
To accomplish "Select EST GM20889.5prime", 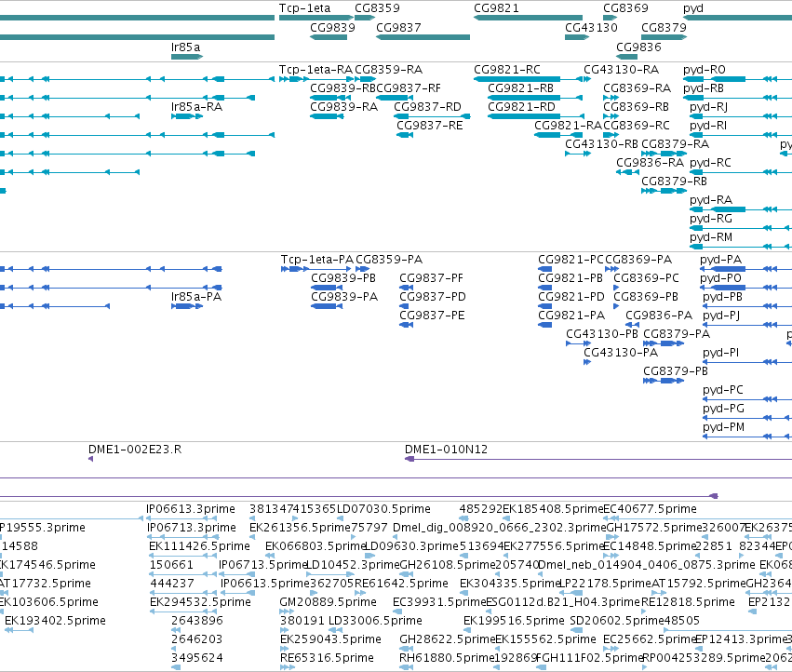I will (328, 602).
